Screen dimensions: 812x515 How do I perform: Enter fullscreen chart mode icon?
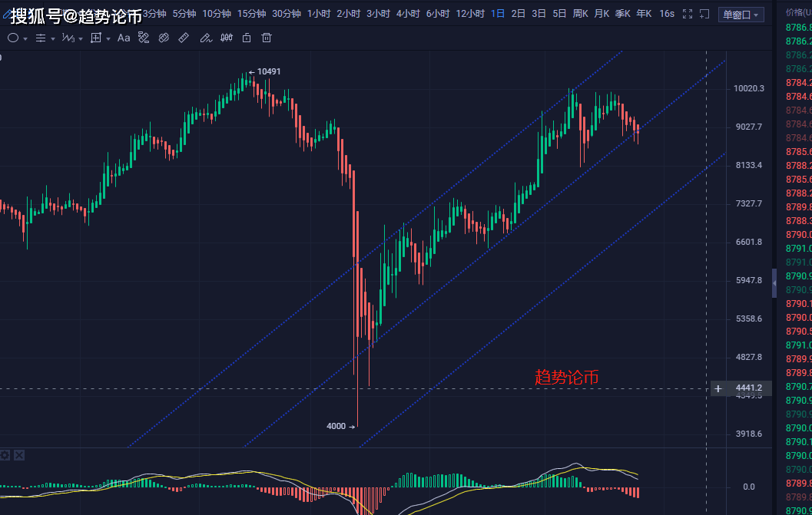(x=688, y=14)
